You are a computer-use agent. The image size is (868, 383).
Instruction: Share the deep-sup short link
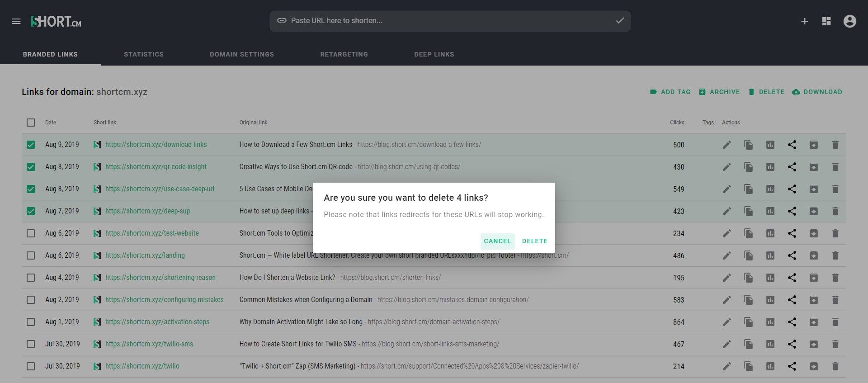click(792, 211)
